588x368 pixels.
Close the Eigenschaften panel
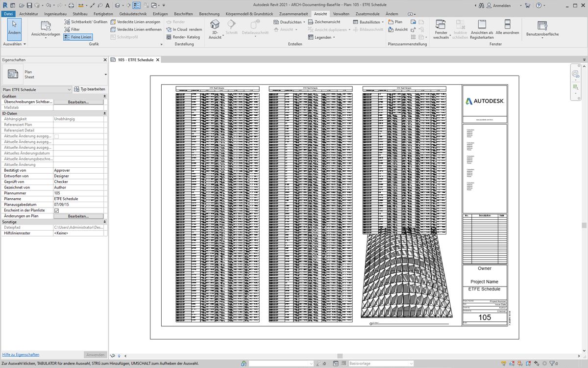(x=105, y=60)
